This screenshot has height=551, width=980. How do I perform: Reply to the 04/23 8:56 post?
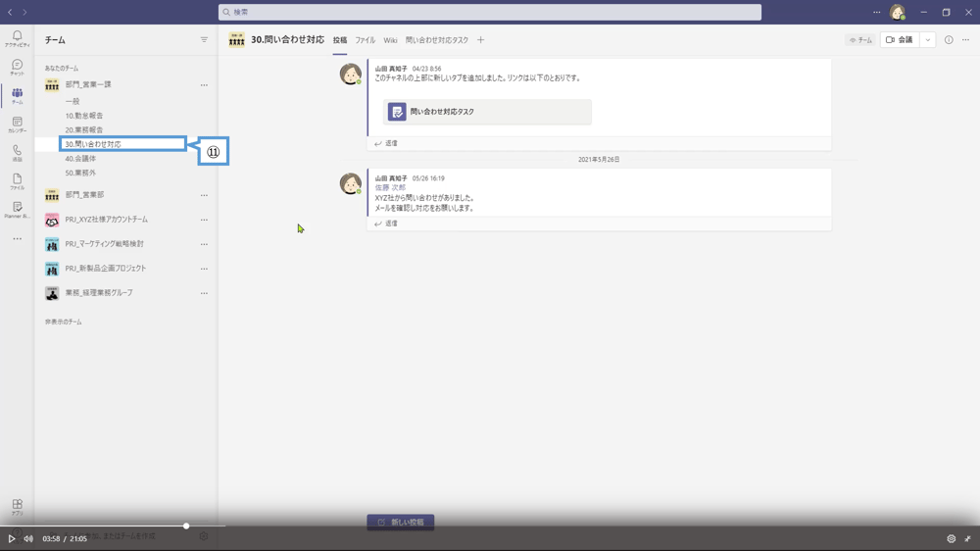(x=386, y=143)
